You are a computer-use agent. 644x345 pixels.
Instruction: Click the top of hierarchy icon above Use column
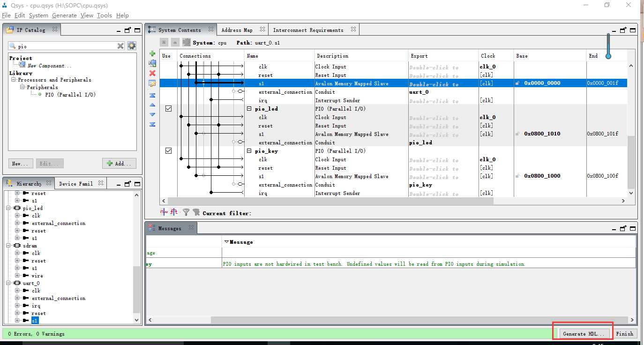[164, 42]
